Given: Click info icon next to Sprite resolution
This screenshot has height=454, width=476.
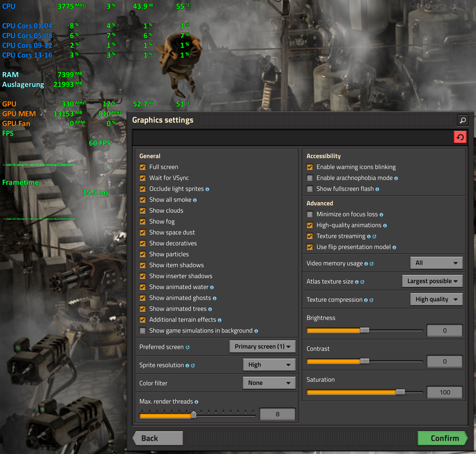Looking at the screenshot, I should pyautogui.click(x=187, y=365).
